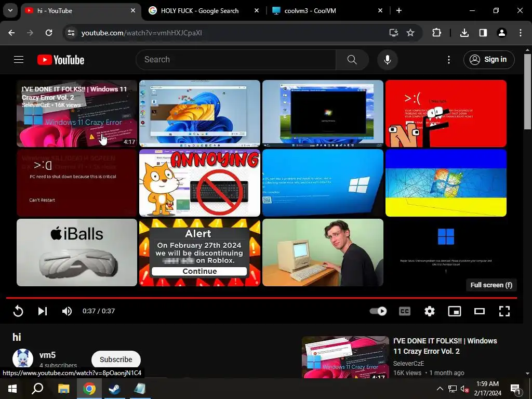Open the Windows 11 Crazy Error Vol. 2 endscreen video
The height and width of the screenshot is (399, 532).
coord(77,113)
